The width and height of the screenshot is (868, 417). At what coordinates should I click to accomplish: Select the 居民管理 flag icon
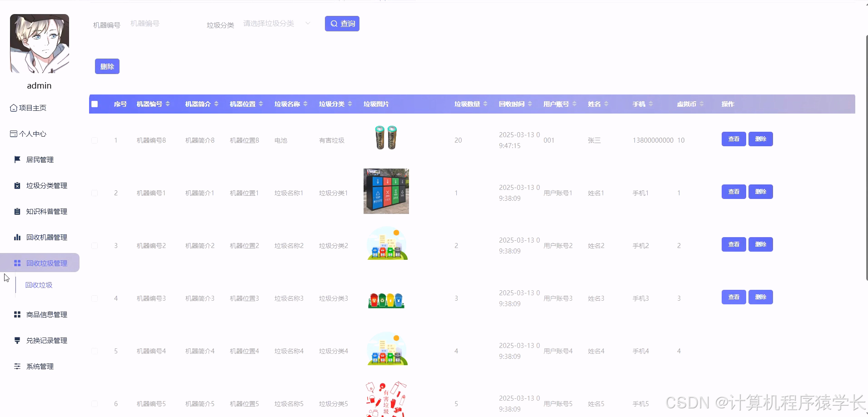coord(17,159)
